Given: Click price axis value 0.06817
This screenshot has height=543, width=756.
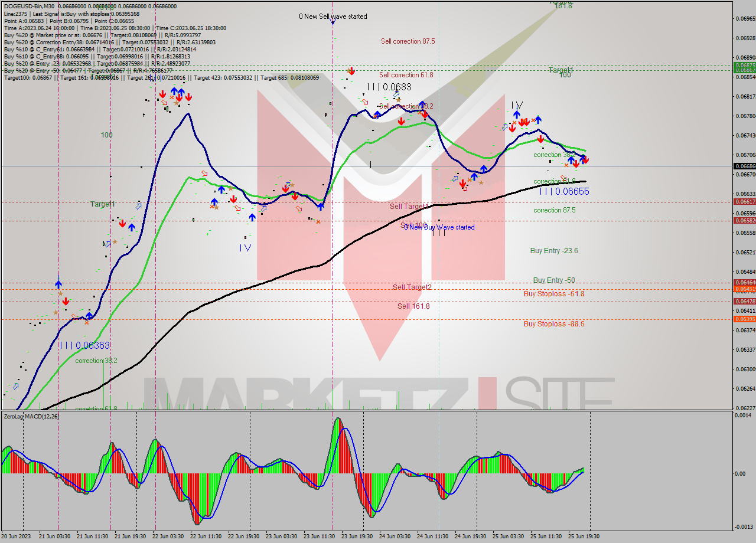Looking at the screenshot, I should (x=745, y=96).
